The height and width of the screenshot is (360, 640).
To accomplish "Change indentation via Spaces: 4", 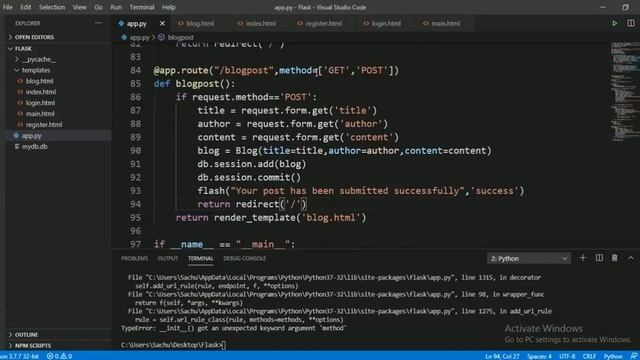I will [x=539, y=356].
